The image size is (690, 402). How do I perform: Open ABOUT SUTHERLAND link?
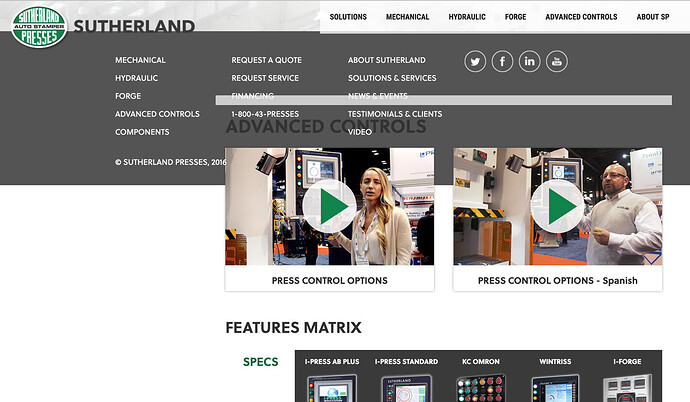point(387,60)
